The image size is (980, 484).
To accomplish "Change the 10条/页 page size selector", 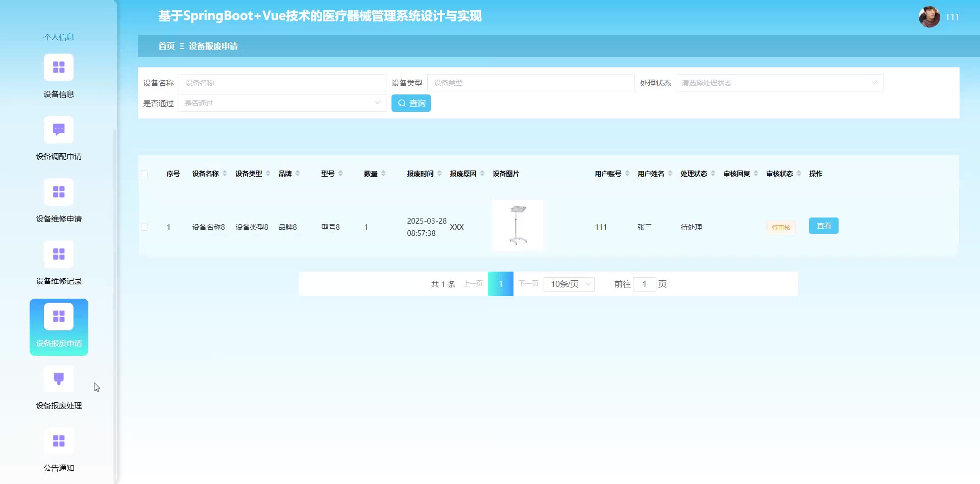I will click(569, 284).
